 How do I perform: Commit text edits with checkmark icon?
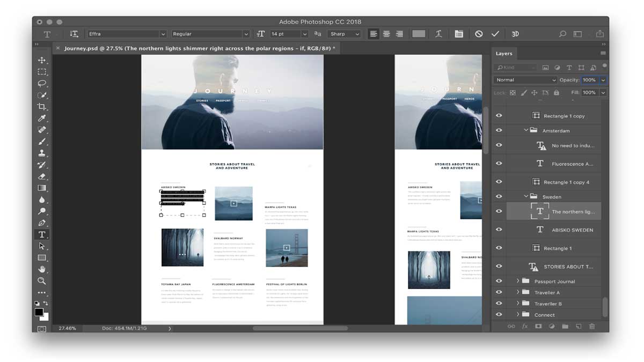tap(495, 34)
